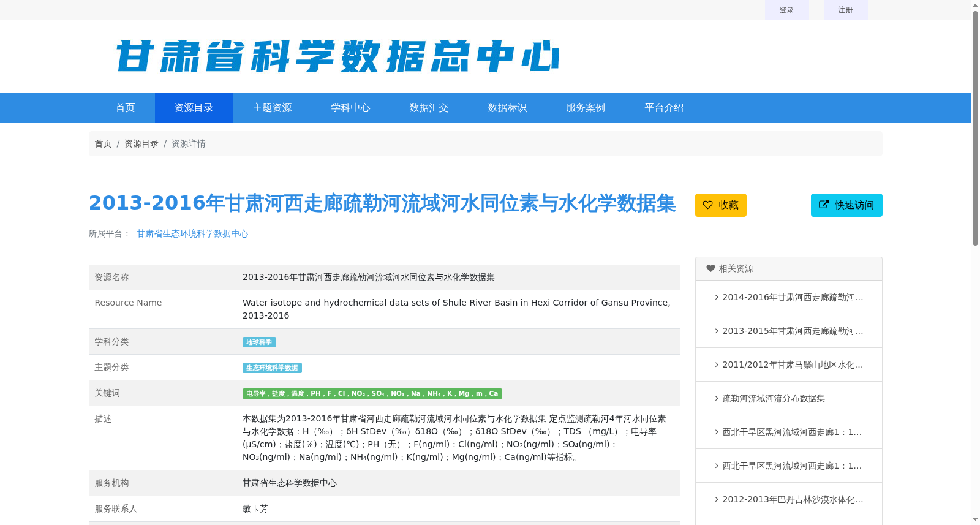980x525 pixels.
Task: Go to 学科中心 in the navigation bar
Action: 350,108
